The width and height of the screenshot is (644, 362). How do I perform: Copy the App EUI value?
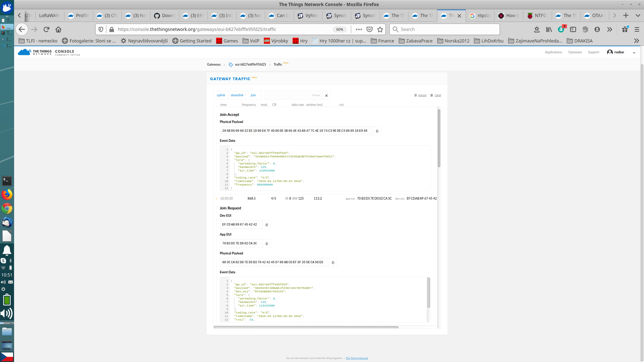click(267, 244)
